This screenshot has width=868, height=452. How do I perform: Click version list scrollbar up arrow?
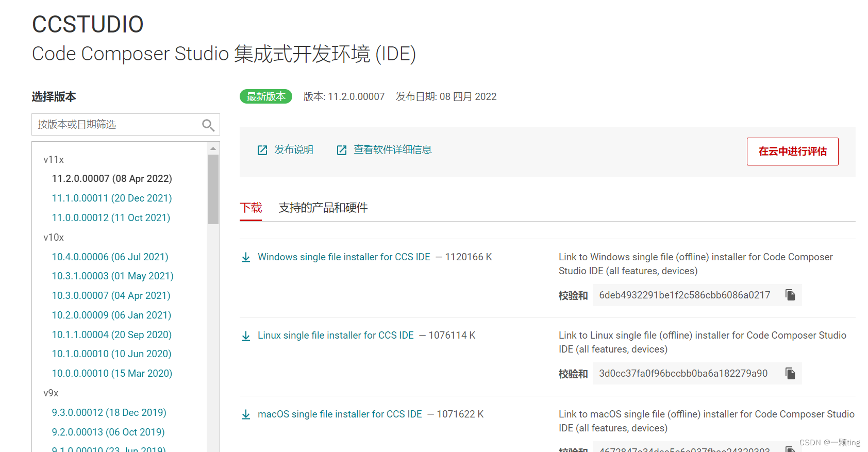point(213,148)
